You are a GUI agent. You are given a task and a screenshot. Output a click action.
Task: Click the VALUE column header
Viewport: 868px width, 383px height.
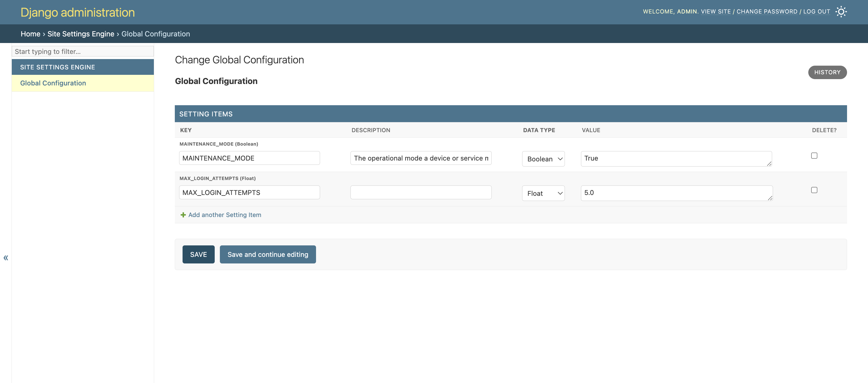coord(591,130)
